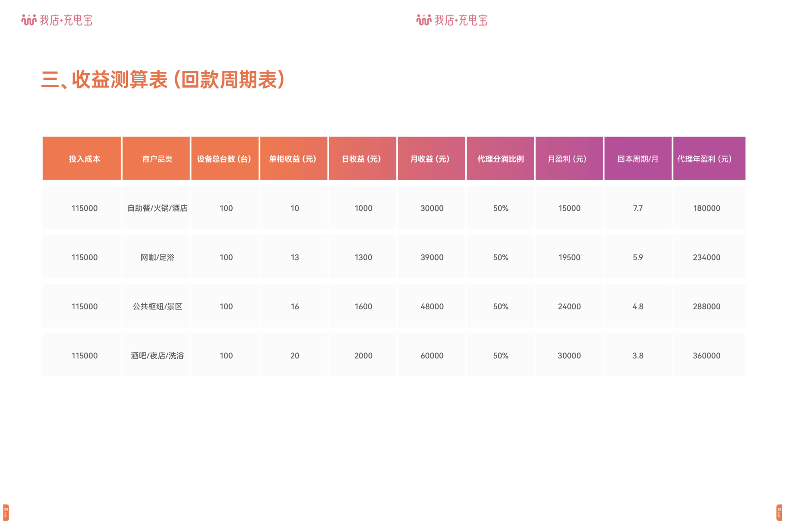Image resolution: width=785 pixels, height=532 pixels.
Task: Click the title 三、收益测算表 (回款周期表)
Action: 163,79
